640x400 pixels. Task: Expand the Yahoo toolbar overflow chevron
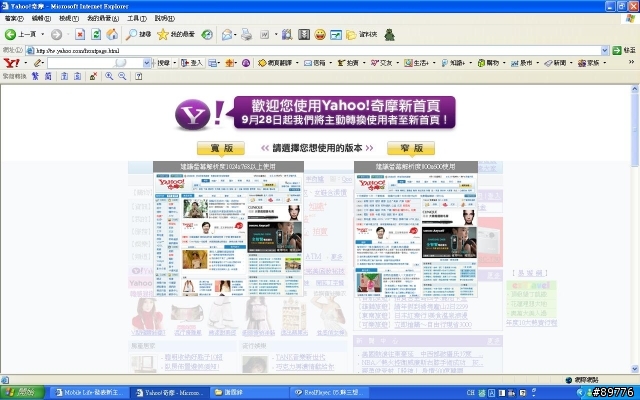(x=631, y=62)
